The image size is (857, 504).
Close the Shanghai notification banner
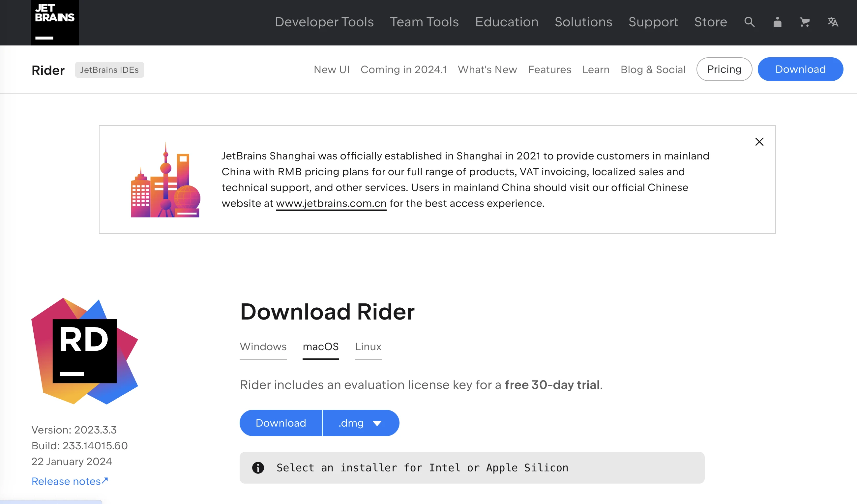pos(759,142)
